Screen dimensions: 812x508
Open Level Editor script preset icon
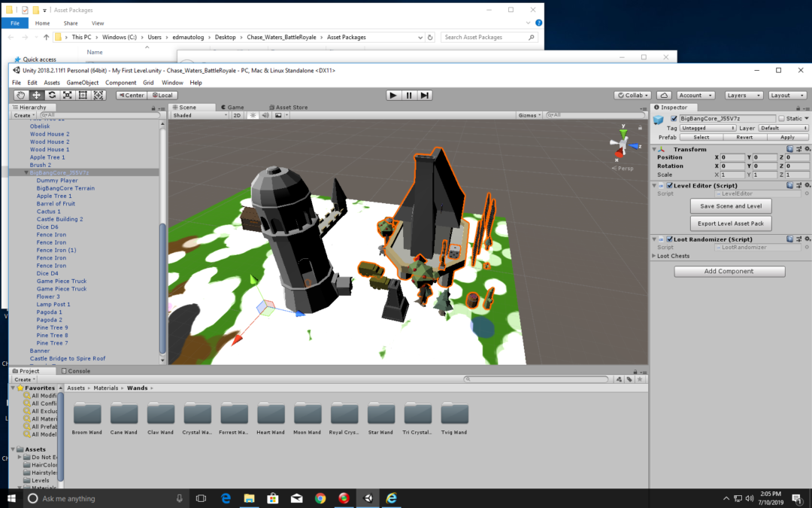click(x=798, y=186)
